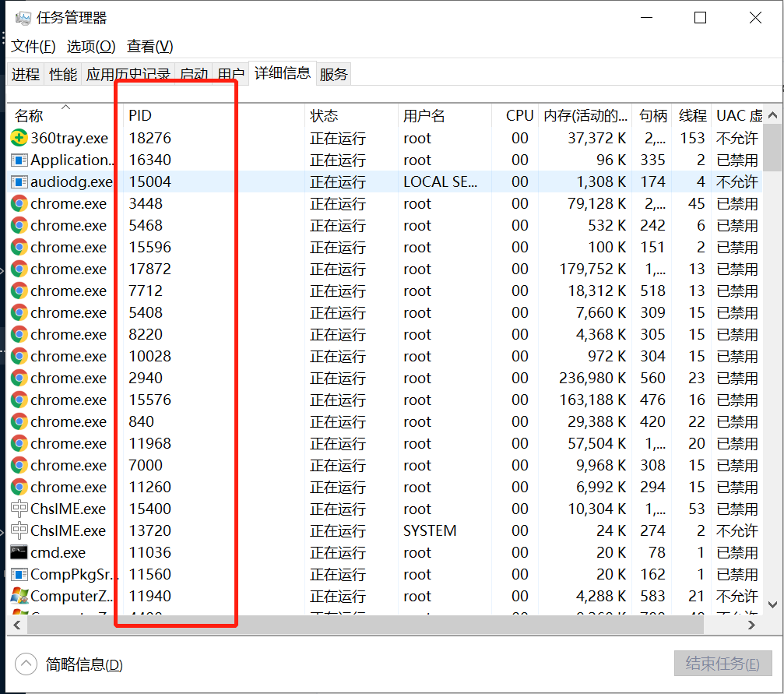Viewport: 784px width, 694px height.
Task: Open the 选项(O) menu
Action: (x=91, y=47)
